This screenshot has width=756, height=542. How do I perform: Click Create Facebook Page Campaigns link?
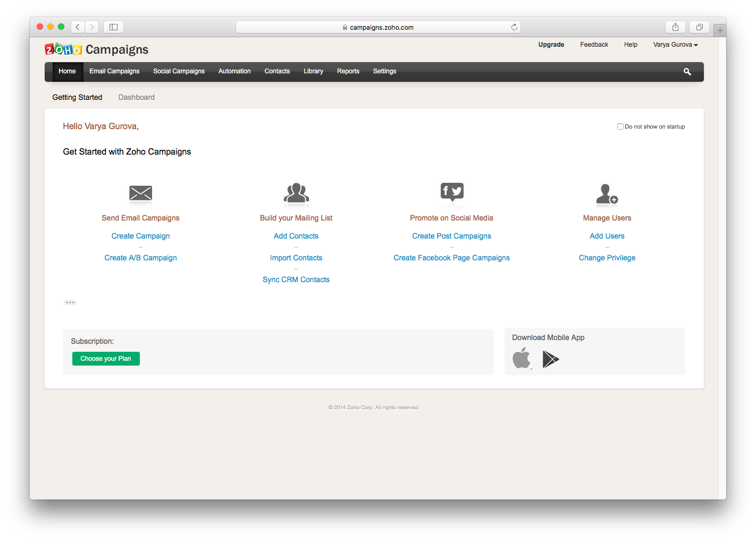pyautogui.click(x=452, y=258)
